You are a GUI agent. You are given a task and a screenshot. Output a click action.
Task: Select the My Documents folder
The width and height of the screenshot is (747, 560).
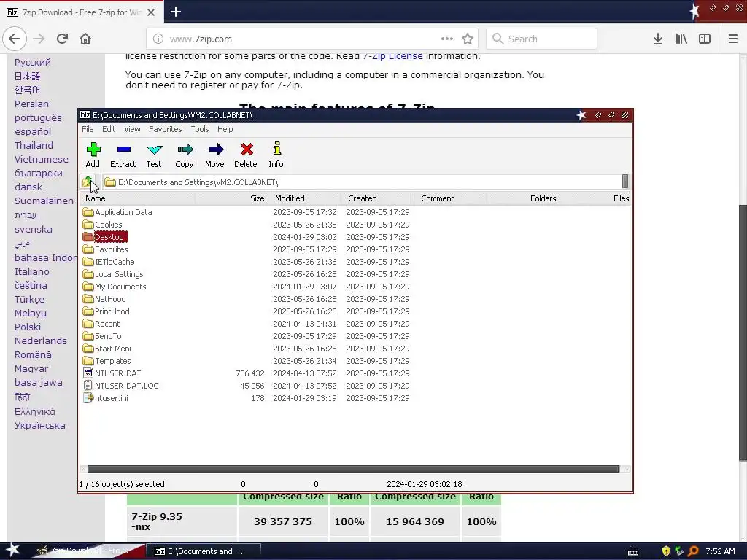(x=115, y=286)
